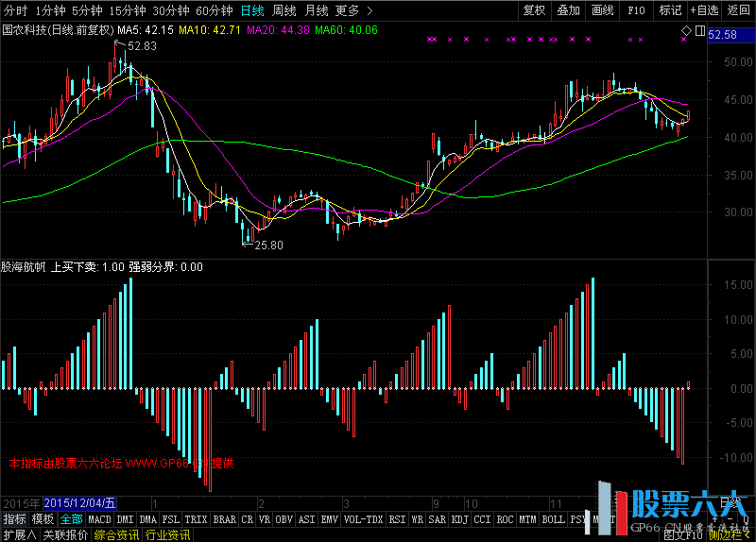Expand the 更多 periods menu
Image resolution: width=756 pixels, height=542 pixels.
click(348, 10)
